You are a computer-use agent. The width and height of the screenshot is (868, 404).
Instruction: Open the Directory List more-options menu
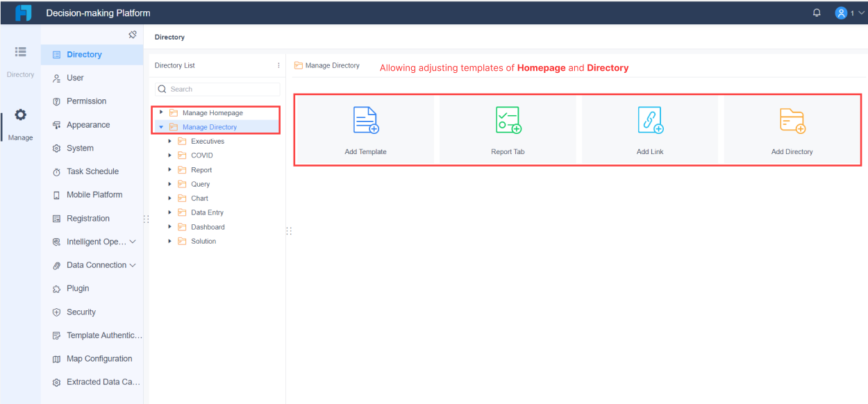[278, 65]
